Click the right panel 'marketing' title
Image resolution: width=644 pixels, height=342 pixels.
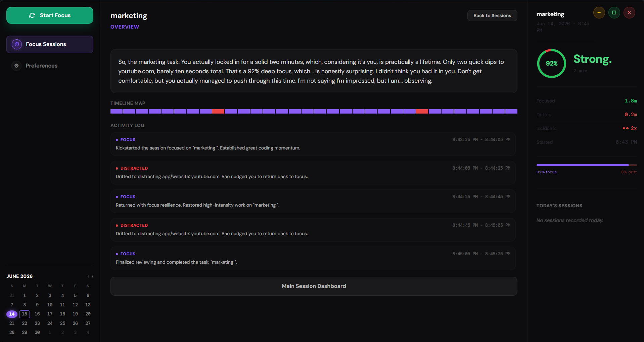coord(550,14)
